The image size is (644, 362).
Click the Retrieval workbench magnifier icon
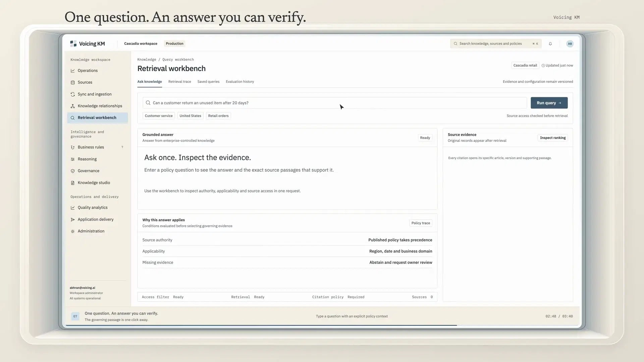click(72, 118)
